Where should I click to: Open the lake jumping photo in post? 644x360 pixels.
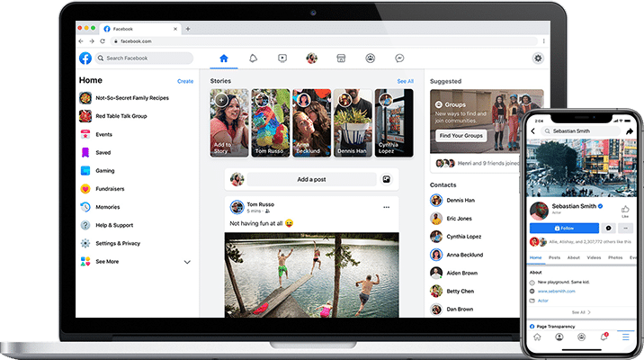[x=312, y=274]
